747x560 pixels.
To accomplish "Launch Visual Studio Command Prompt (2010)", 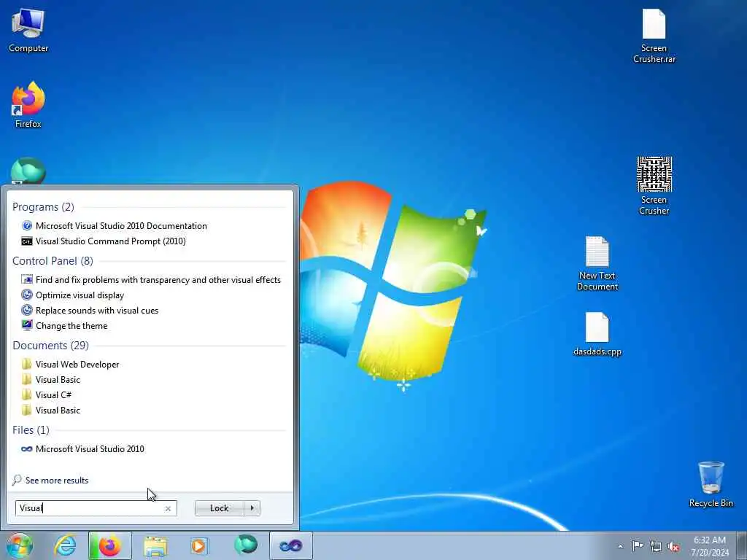I will (x=104, y=241).
